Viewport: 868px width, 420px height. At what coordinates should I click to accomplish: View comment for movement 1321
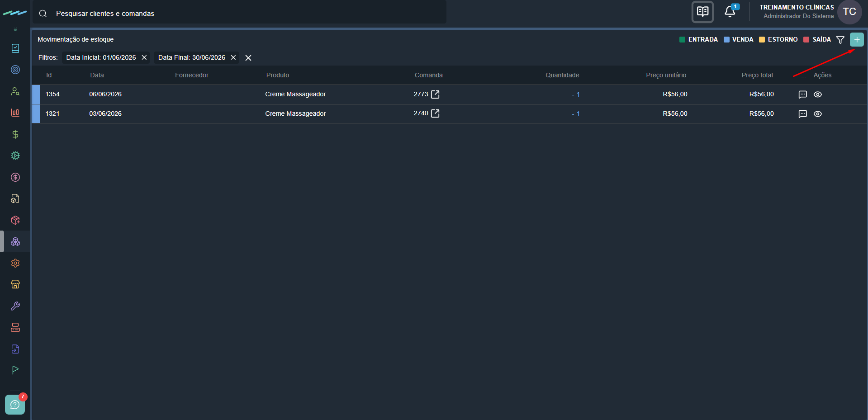pos(803,114)
